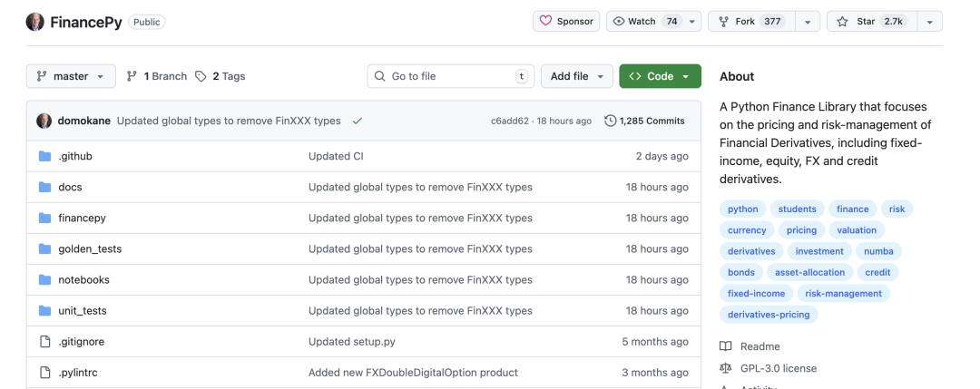This screenshot has height=389, width=980.
Task: Open the GPL-3.0 license link
Action: pos(769,368)
